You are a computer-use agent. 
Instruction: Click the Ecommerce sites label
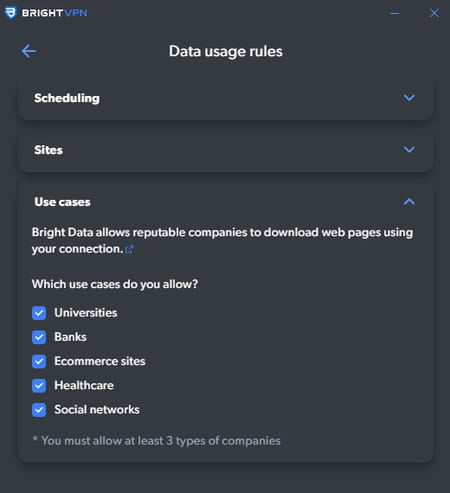click(100, 361)
